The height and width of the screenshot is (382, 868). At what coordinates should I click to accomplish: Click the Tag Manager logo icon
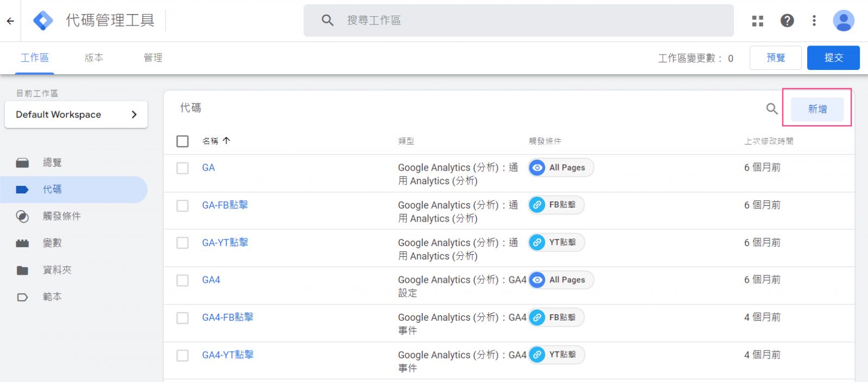43,21
